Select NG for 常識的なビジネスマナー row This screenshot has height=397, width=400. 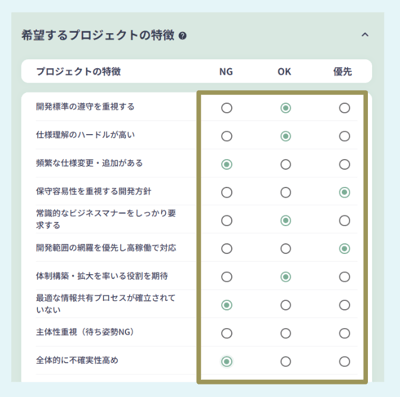(227, 221)
